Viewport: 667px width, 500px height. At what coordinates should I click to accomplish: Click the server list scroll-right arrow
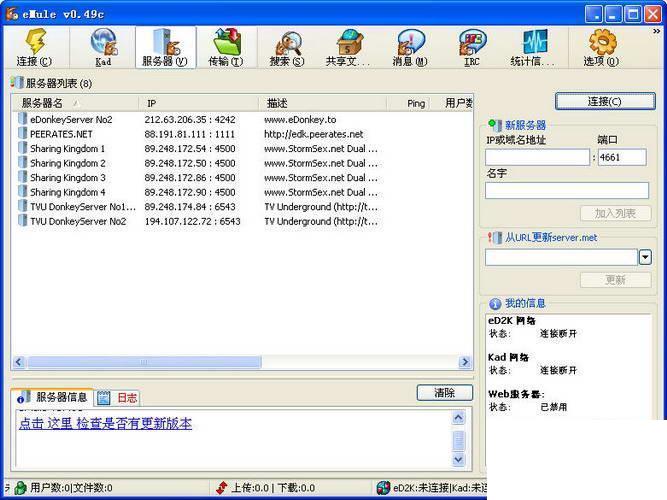coord(465,362)
